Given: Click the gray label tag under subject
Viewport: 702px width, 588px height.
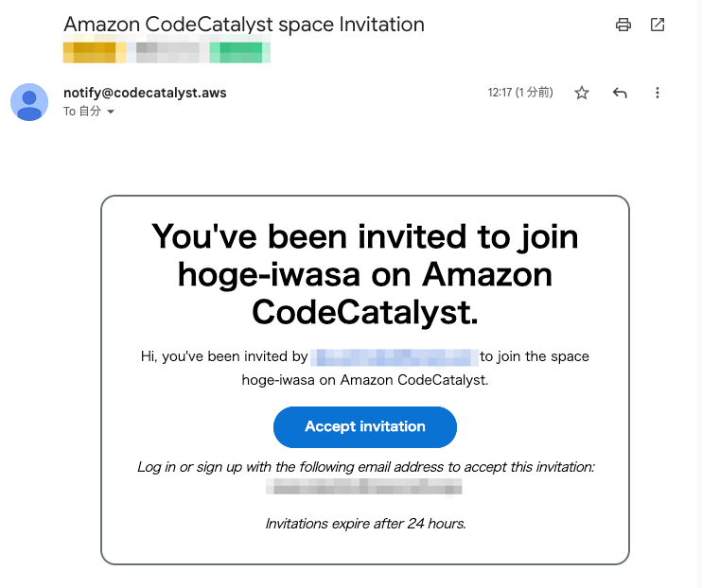Looking at the screenshot, I should point(167,52).
